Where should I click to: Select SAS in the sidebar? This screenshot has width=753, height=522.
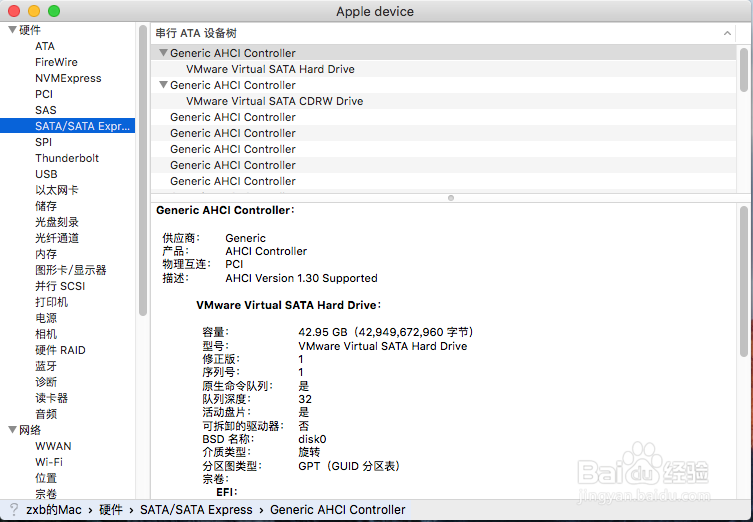[46, 110]
